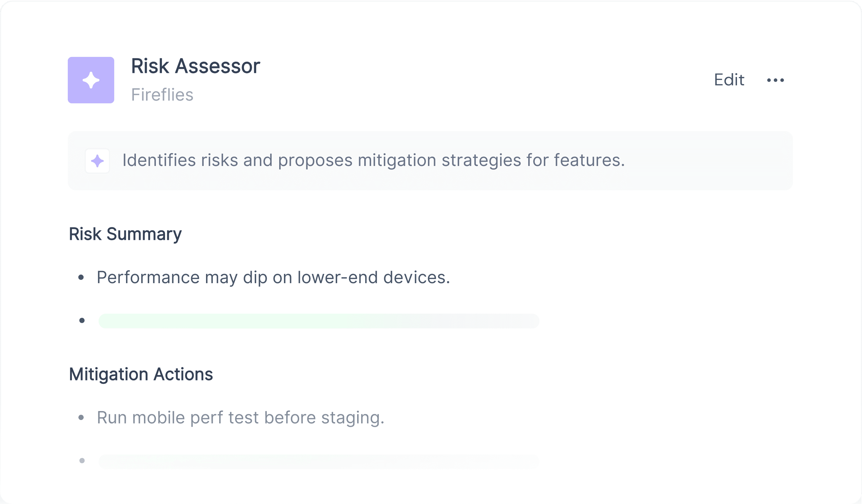This screenshot has height=504, width=862.
Task: Open the three-dots more options menu
Action: pyautogui.click(x=775, y=80)
